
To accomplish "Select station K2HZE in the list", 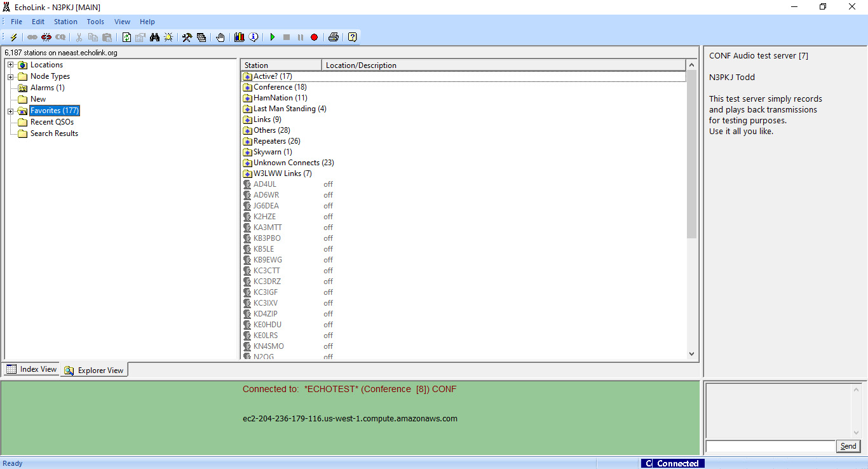I will (264, 217).
